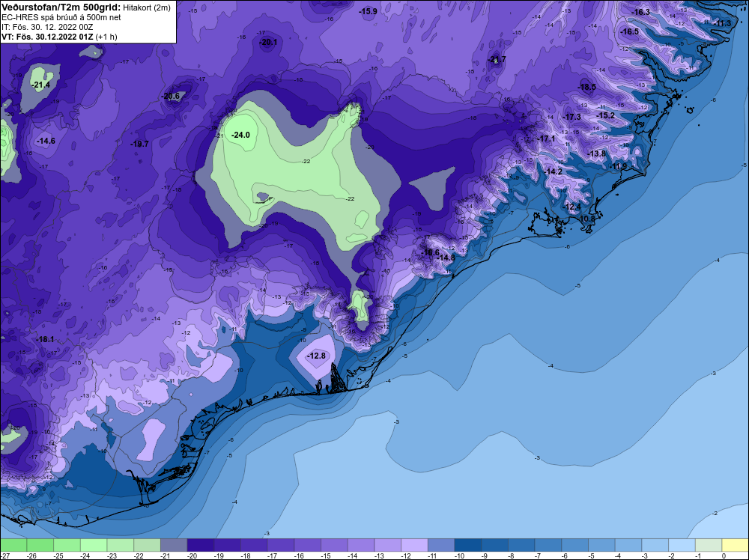749x560 pixels.
Task: Click the -17.3 temperature value
Action: pos(571,117)
